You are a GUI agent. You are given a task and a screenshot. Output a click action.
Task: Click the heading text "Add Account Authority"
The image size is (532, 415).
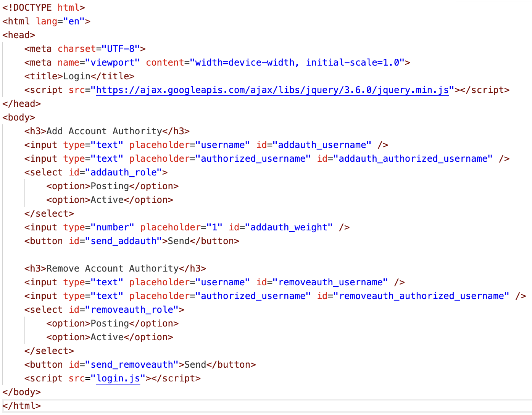(x=104, y=131)
